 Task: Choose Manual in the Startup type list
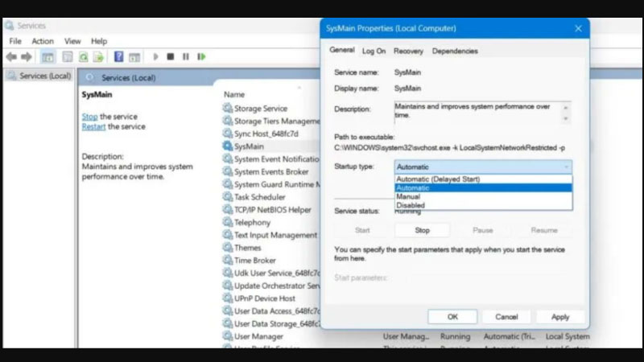point(408,196)
